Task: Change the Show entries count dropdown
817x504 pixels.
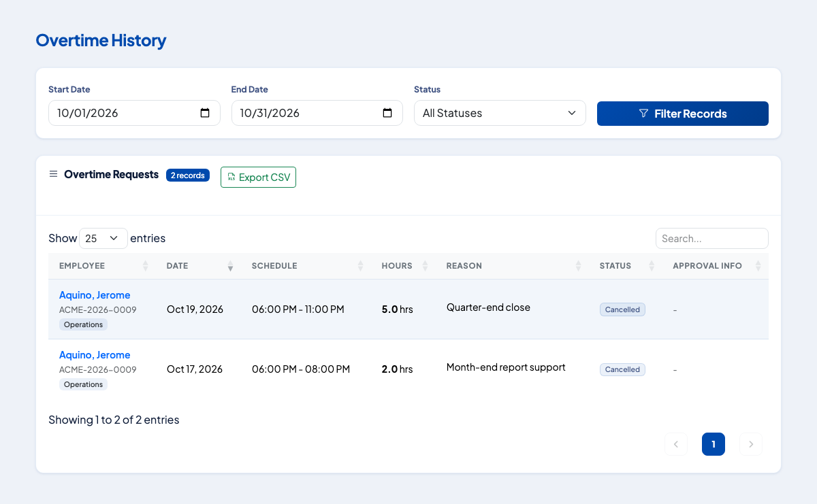Action: click(103, 238)
